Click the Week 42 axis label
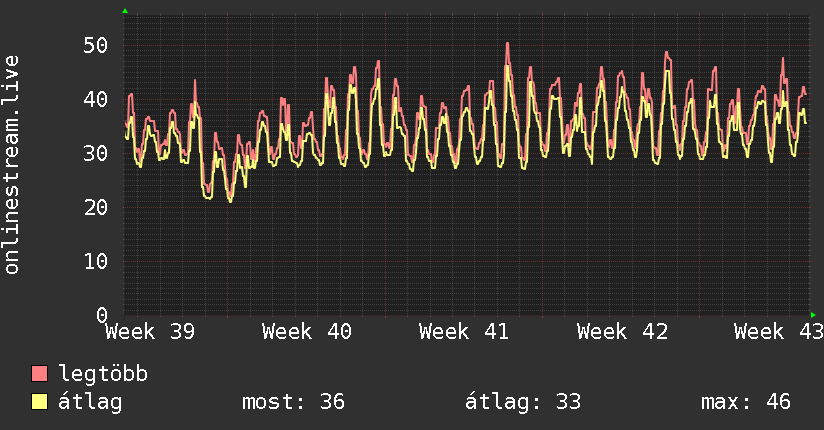This screenshot has width=824, height=430. (x=622, y=332)
